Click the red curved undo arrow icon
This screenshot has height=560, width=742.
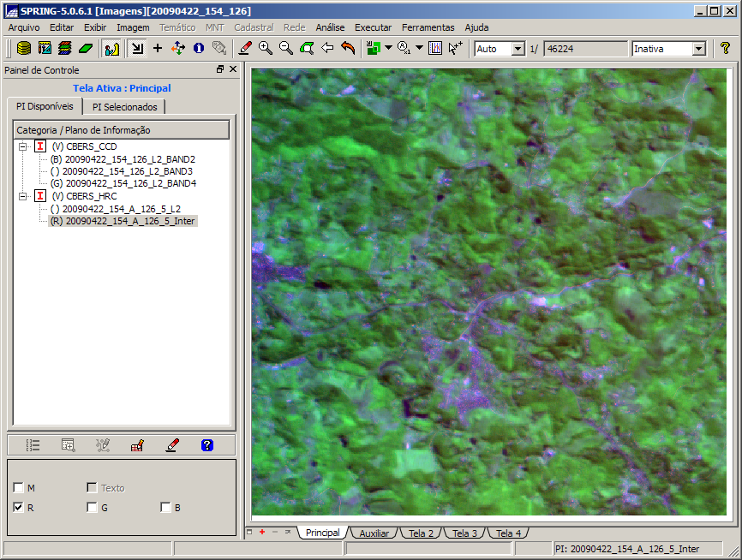(x=348, y=49)
